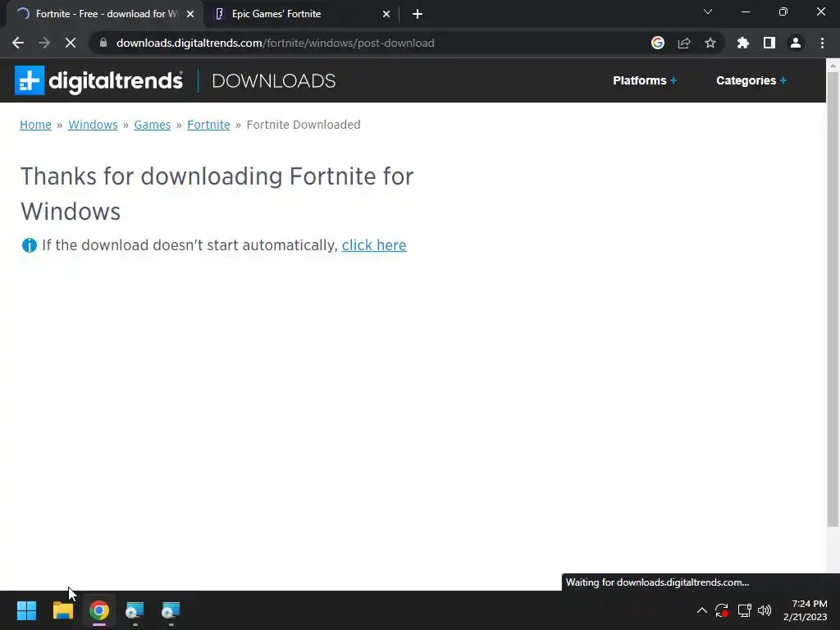Bookmark this page with star icon
Image resolution: width=840 pixels, height=630 pixels.
pyautogui.click(x=710, y=43)
